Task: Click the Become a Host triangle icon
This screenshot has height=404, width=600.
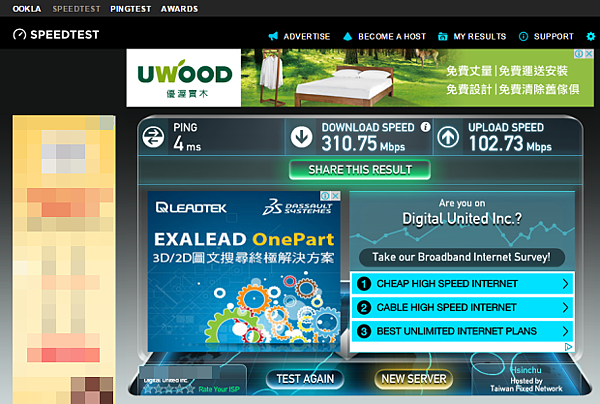Action: (347, 36)
